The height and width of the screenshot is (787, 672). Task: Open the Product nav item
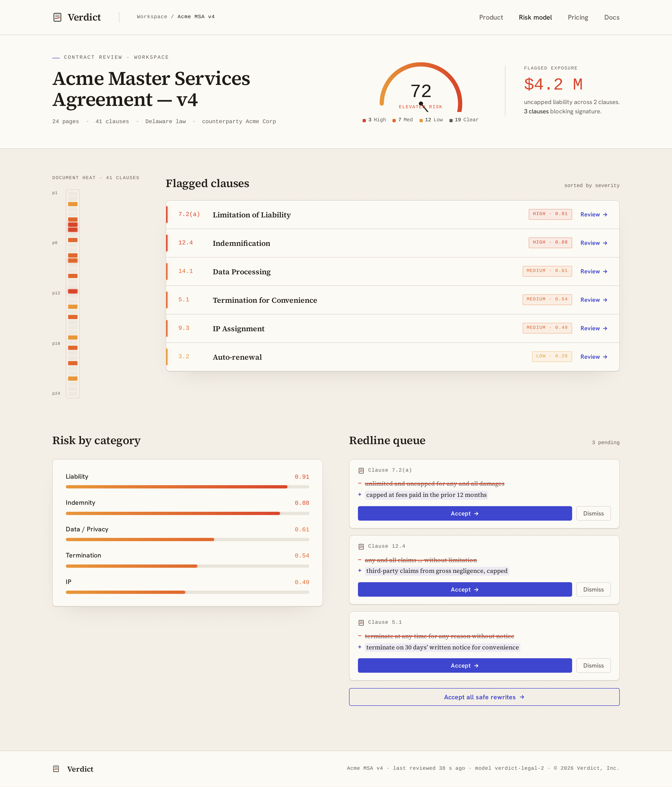point(491,17)
